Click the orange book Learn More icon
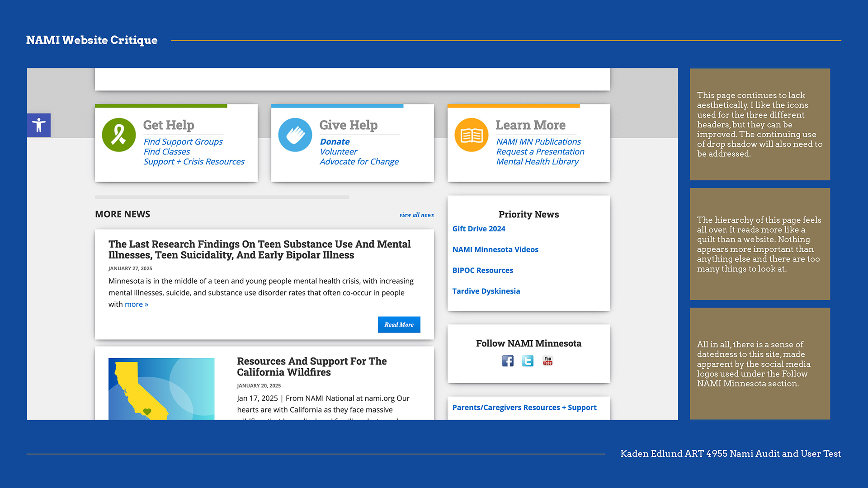 click(x=472, y=135)
